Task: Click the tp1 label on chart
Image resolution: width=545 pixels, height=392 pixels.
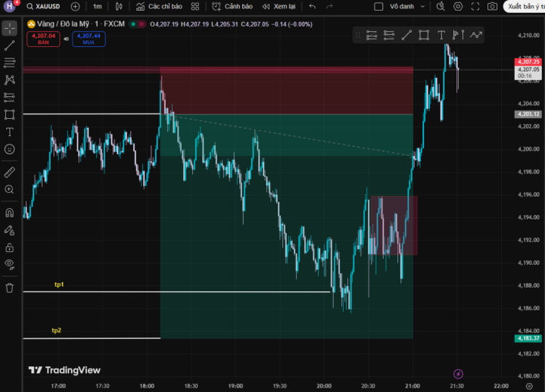Action: point(59,285)
